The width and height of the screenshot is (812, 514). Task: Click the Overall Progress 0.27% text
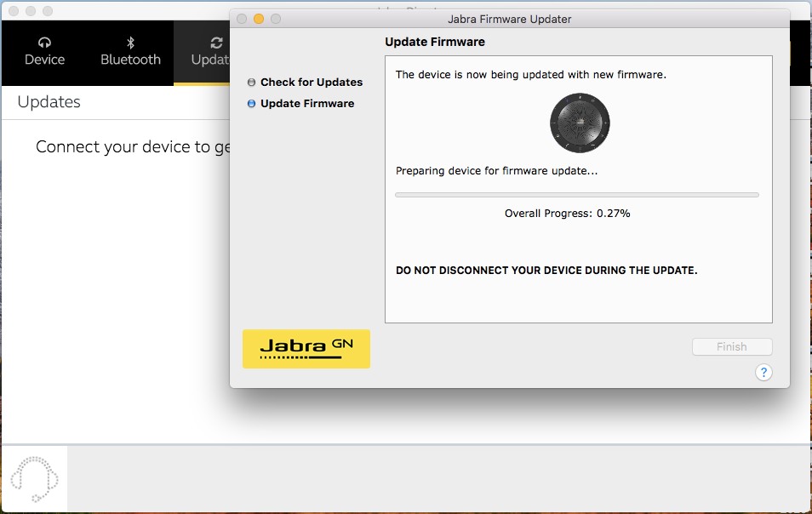[567, 214]
